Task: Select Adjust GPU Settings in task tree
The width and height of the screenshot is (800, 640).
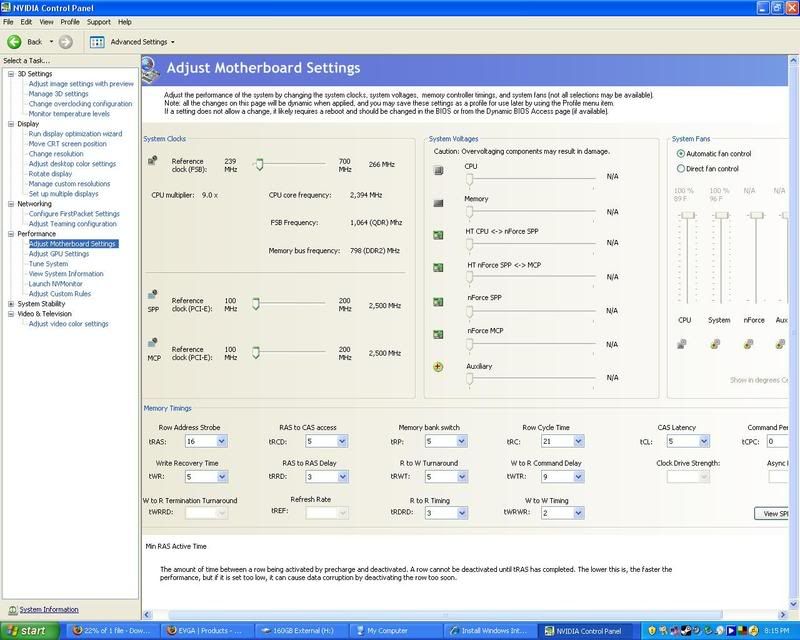Action: coord(58,254)
